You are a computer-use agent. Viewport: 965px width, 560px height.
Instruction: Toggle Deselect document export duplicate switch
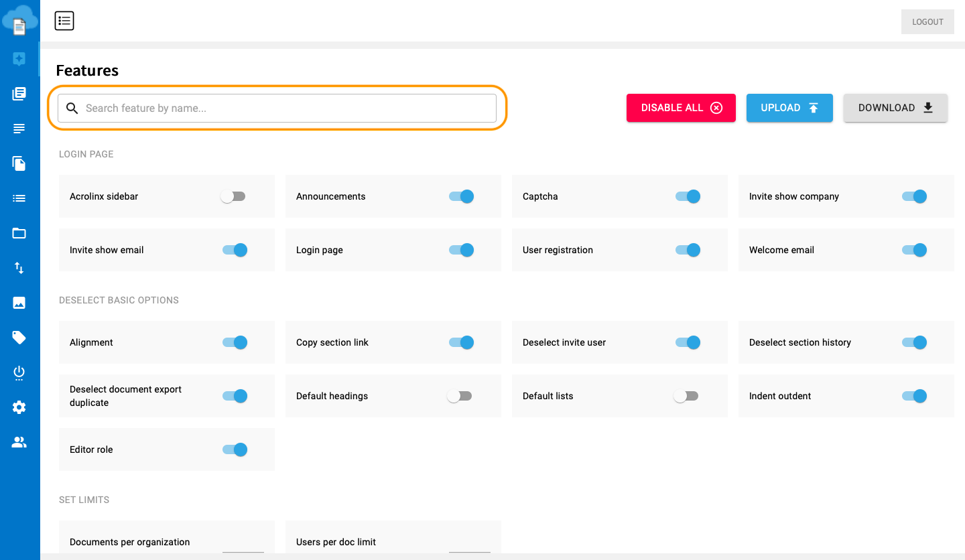pos(235,396)
